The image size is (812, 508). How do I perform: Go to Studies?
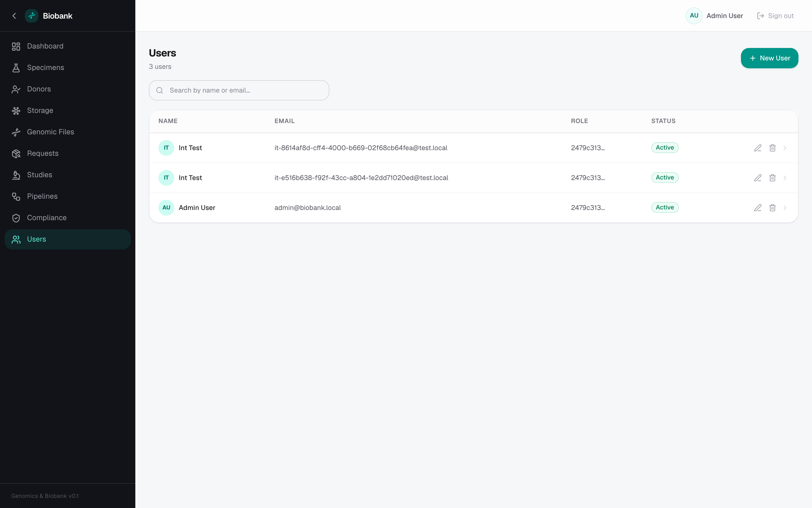coord(67,175)
